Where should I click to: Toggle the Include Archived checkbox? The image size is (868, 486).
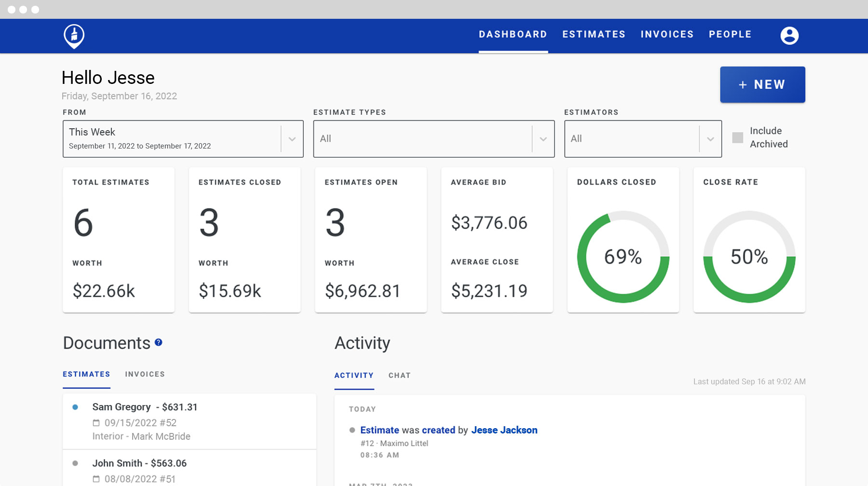(x=737, y=137)
